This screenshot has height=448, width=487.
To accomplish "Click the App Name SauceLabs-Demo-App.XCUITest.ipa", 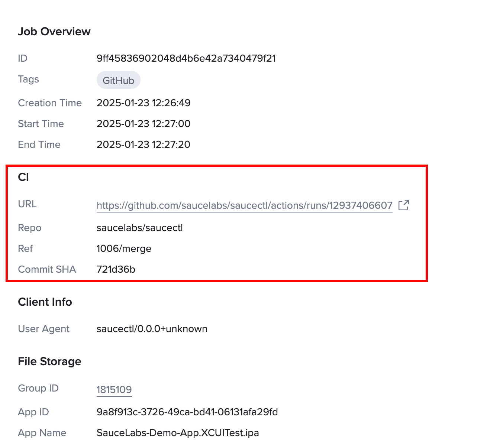I will [178, 433].
